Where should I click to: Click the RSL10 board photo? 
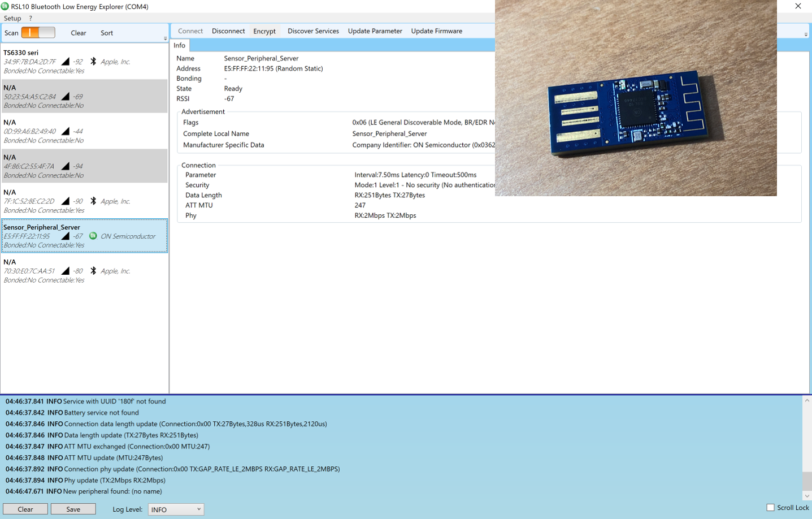(636, 98)
